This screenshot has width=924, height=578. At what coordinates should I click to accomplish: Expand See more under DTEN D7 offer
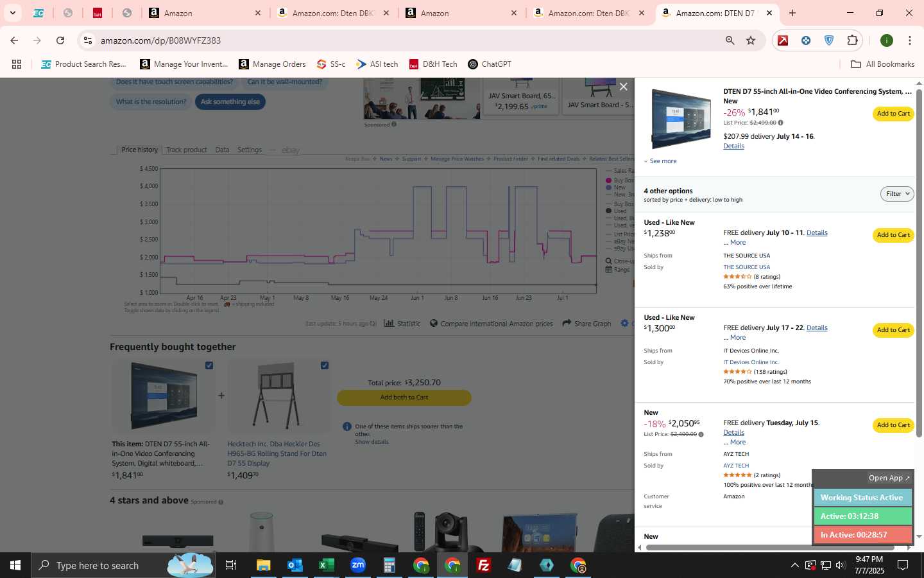660,161
